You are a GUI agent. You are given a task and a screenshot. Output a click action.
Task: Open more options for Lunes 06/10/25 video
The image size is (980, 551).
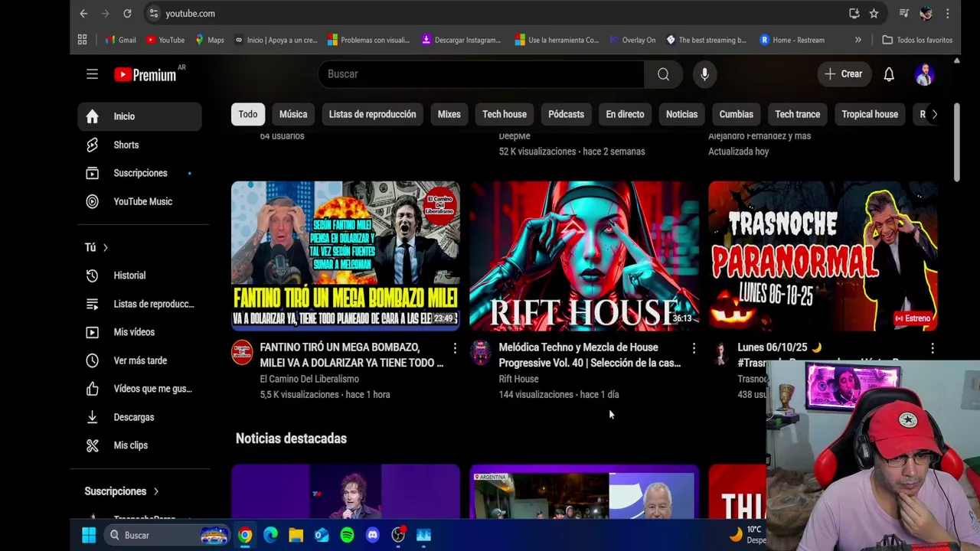(933, 349)
